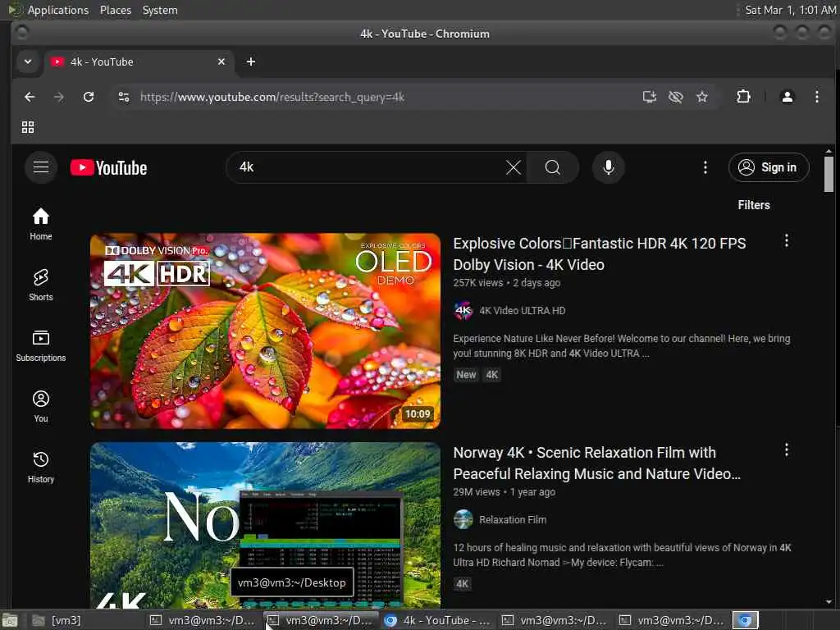The width and height of the screenshot is (840, 630).
Task: Navigate forward in browser
Action: (59, 97)
